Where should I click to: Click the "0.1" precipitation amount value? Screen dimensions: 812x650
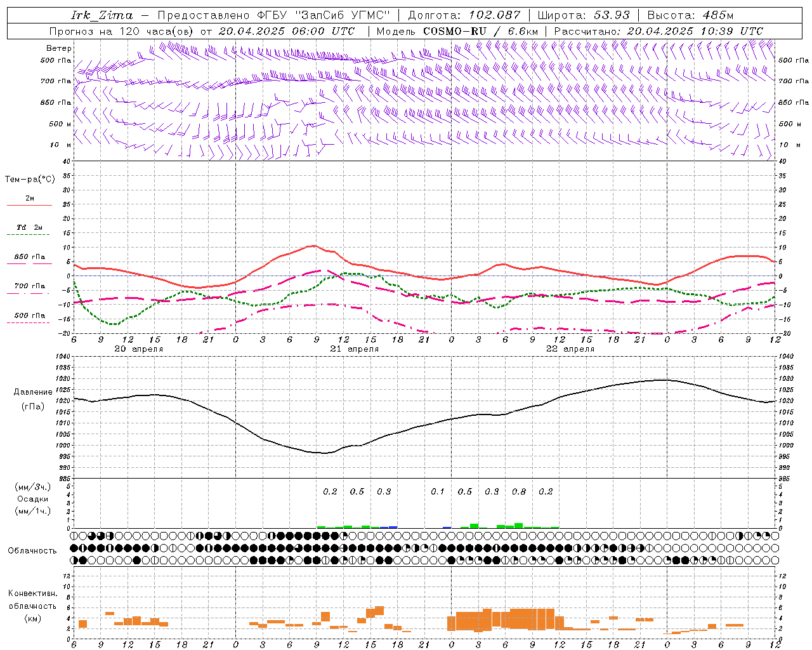tap(438, 491)
